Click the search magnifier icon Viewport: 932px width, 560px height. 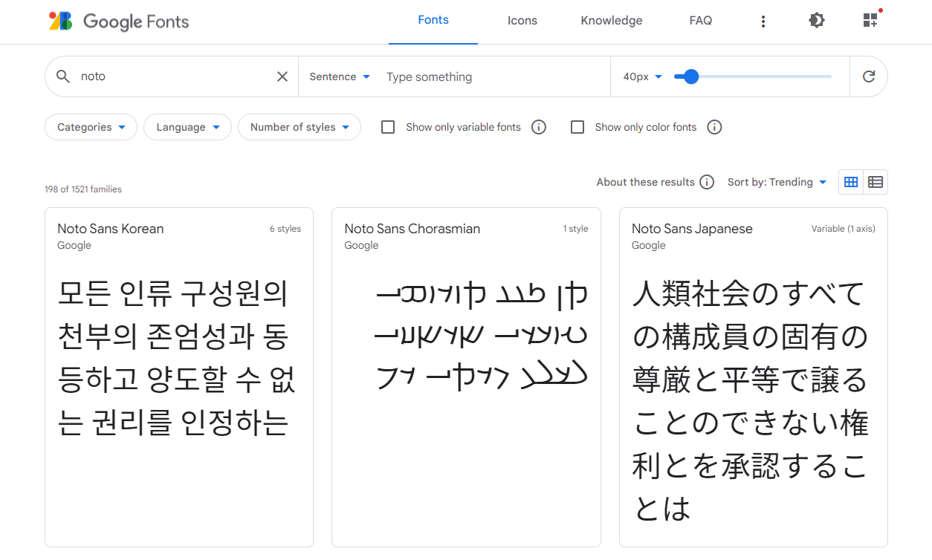(63, 76)
